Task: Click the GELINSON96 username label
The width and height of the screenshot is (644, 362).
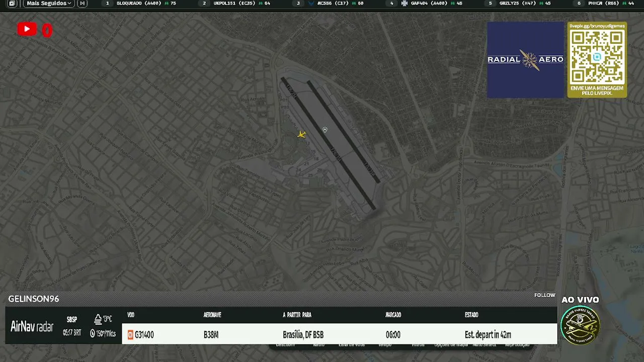Action: click(34, 299)
